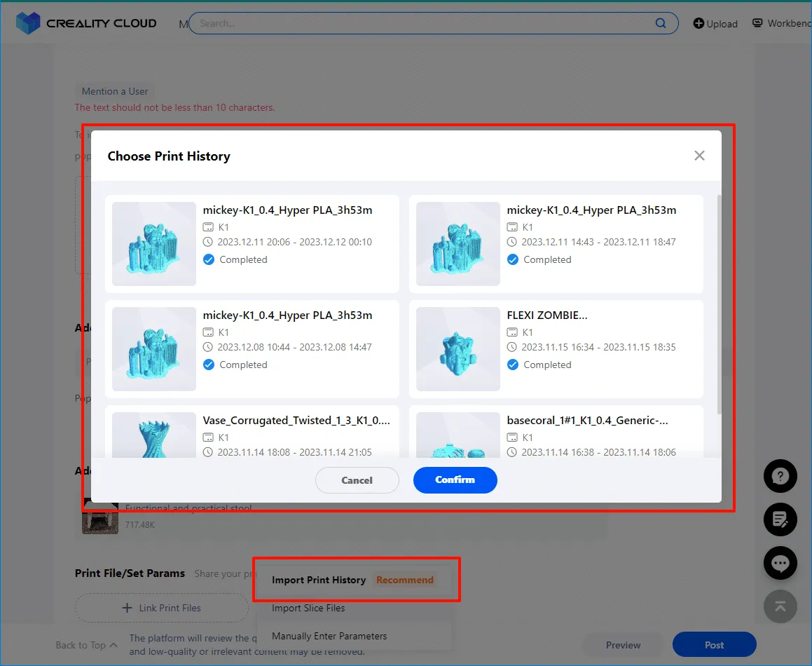Open the Link Print Files dropdown
This screenshot has height=666, width=812.
tap(162, 608)
